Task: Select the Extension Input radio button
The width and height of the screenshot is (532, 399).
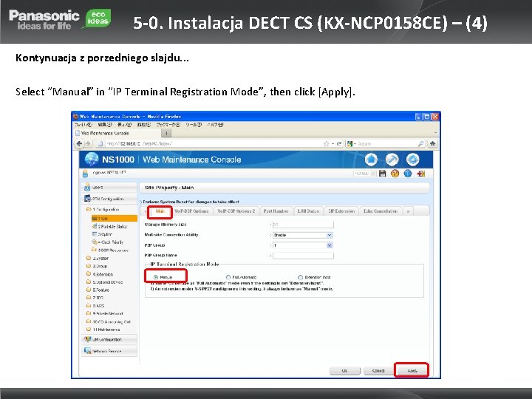Action: [x=300, y=277]
